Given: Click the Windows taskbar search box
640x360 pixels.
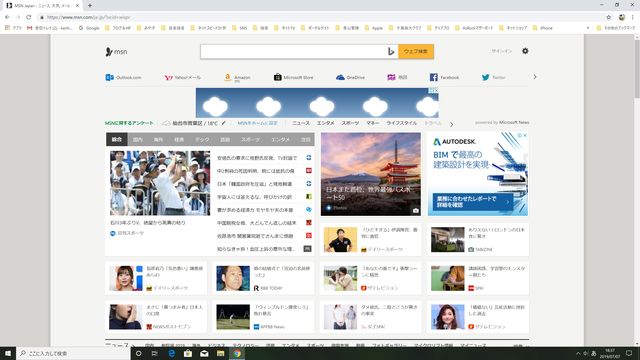Looking at the screenshot, I should (x=73, y=353).
